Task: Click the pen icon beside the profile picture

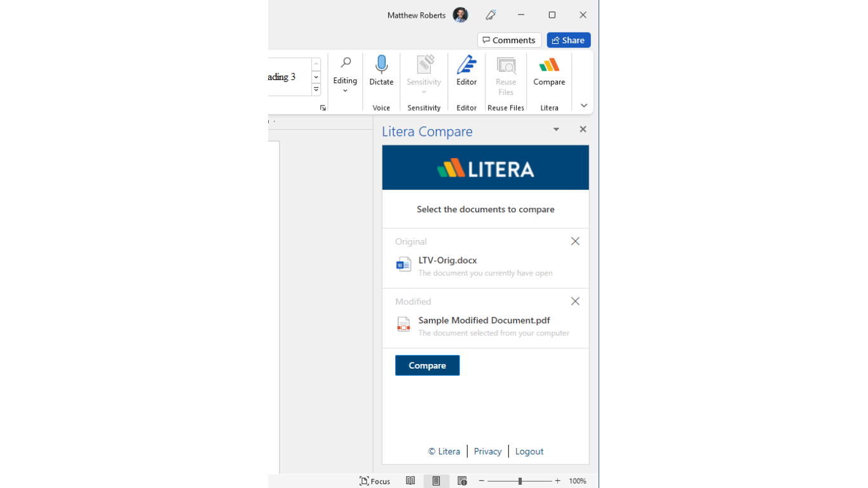Action: click(x=491, y=15)
